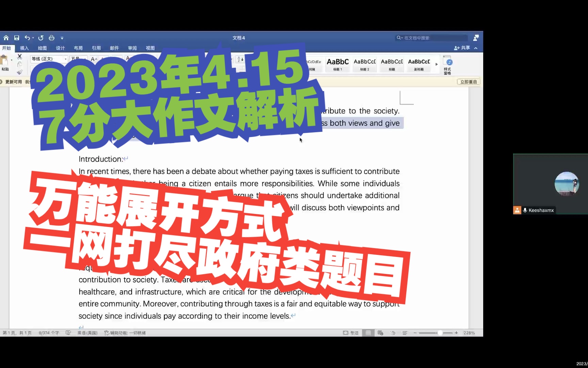
Task: Switch to the 布局 (Layout) tab
Action: pos(78,48)
